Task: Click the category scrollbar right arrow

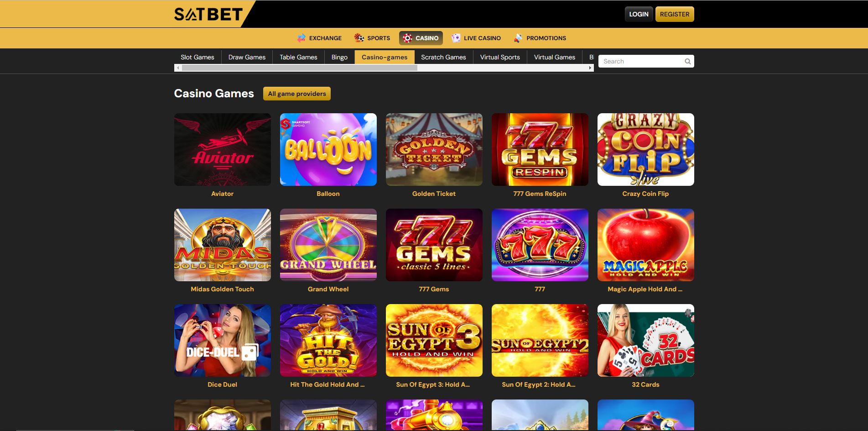Action: pos(590,68)
